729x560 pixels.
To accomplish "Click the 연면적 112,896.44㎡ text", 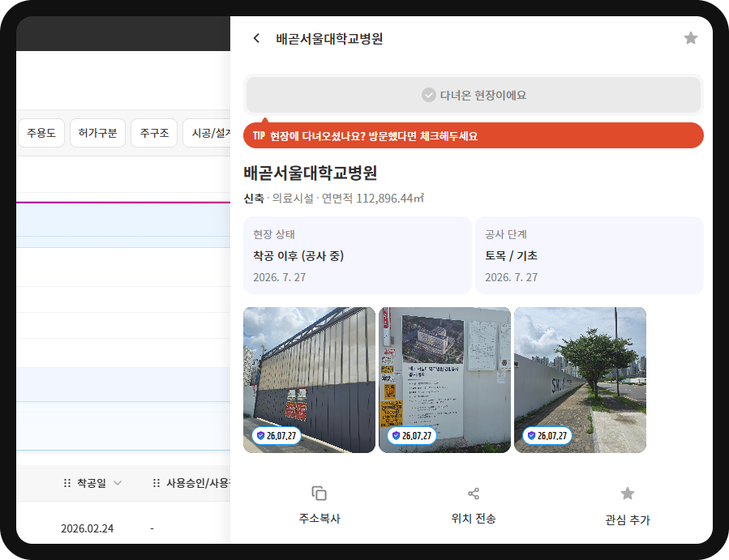I will (373, 199).
